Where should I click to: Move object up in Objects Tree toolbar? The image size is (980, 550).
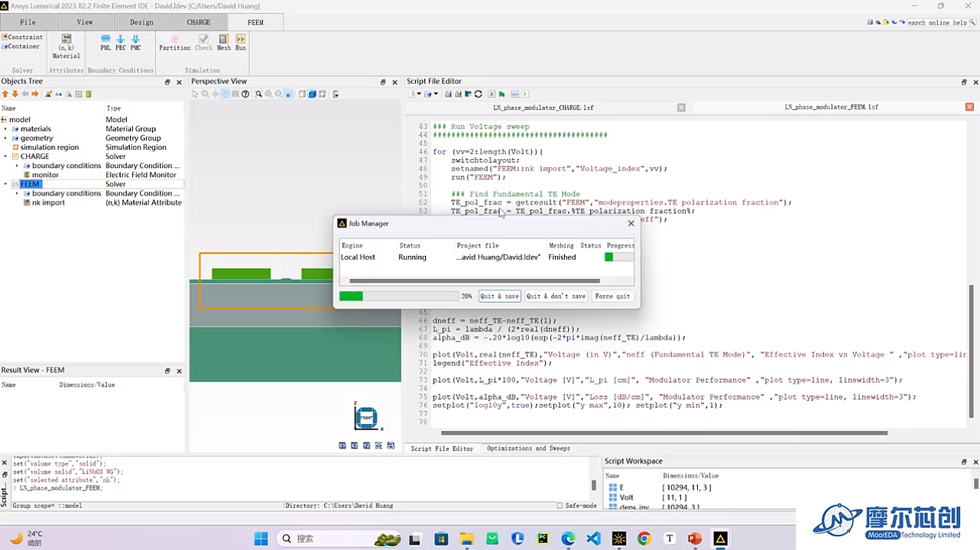[x=5, y=94]
